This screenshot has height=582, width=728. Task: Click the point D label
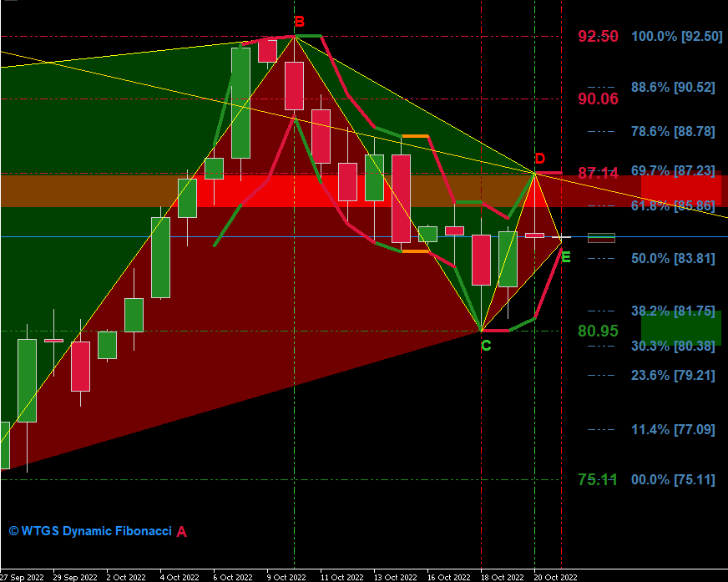(x=539, y=159)
